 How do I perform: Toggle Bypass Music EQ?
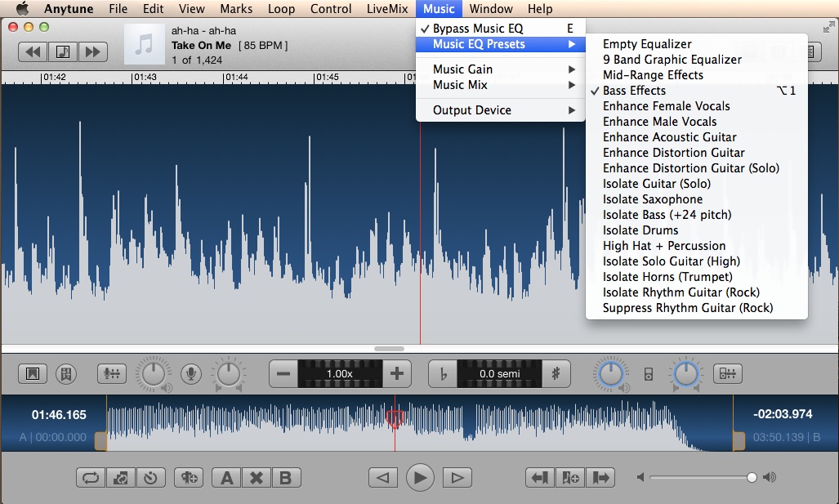coord(501,29)
